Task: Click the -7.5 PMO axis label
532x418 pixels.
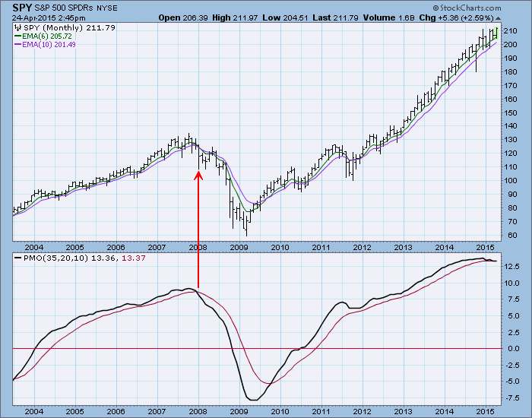Action: click(x=512, y=397)
